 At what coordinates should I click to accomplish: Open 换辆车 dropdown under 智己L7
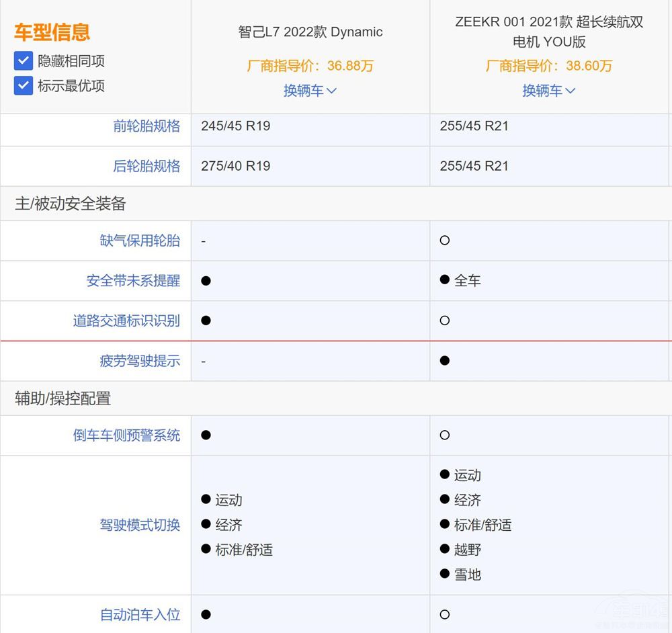tap(310, 91)
